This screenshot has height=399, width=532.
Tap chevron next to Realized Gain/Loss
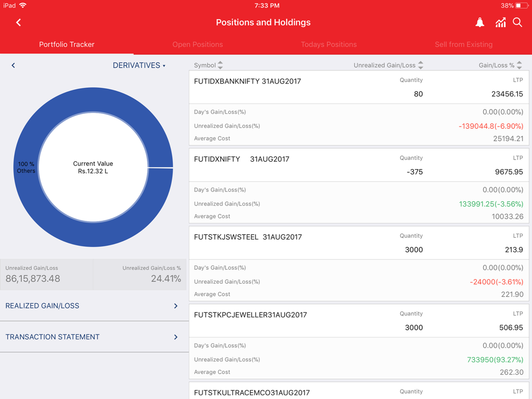coord(176,306)
